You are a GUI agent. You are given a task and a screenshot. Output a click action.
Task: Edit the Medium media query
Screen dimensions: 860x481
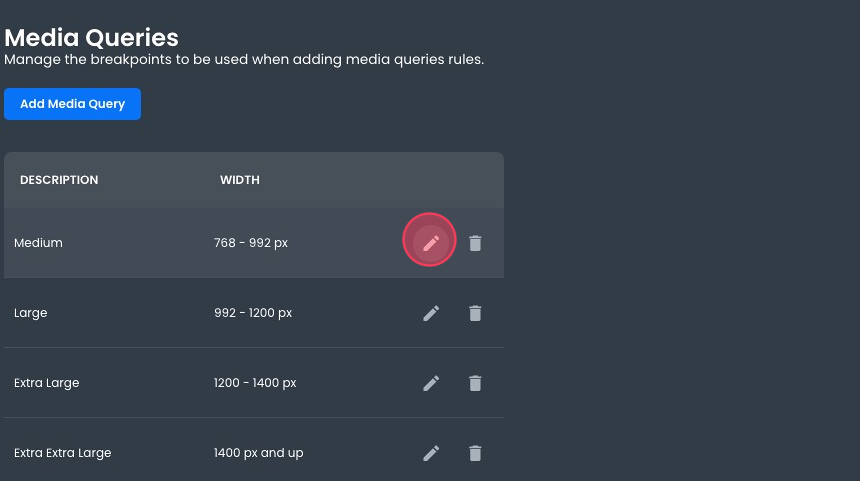[430, 243]
